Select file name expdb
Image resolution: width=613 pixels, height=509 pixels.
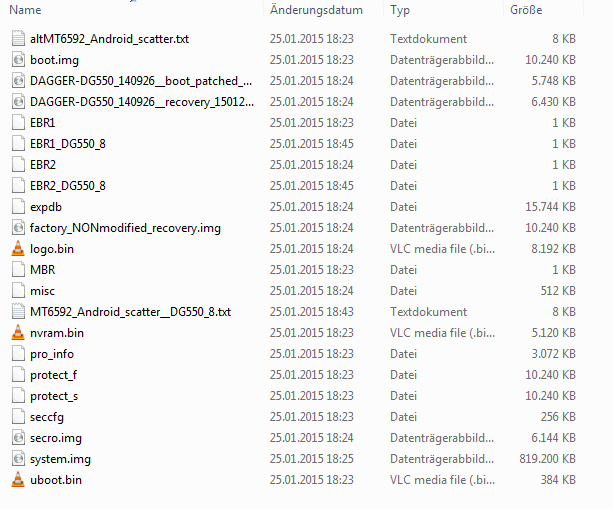coord(46,207)
